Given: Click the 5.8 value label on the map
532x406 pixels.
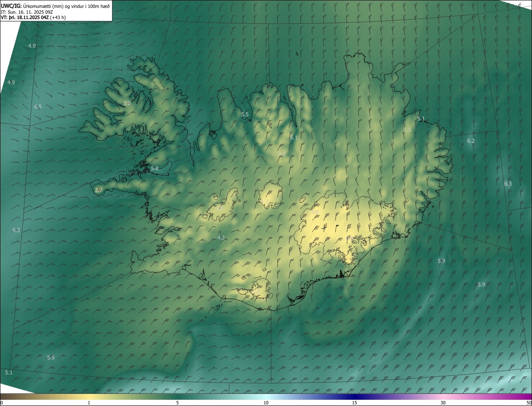Looking at the screenshot, I should click(x=155, y=169).
